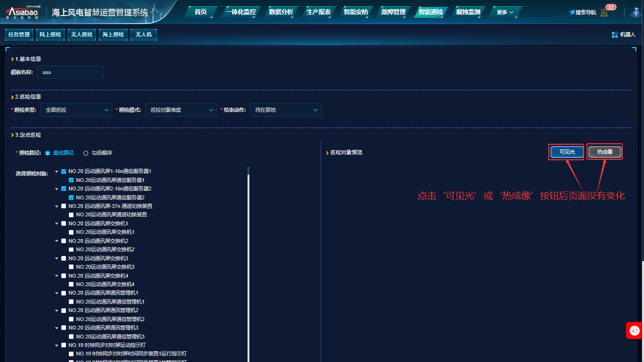Collapse the 远动通讯屏-37n 通道切换装置 tree node arrow
Image resolution: width=644 pixels, height=362 pixels.
tap(57, 206)
